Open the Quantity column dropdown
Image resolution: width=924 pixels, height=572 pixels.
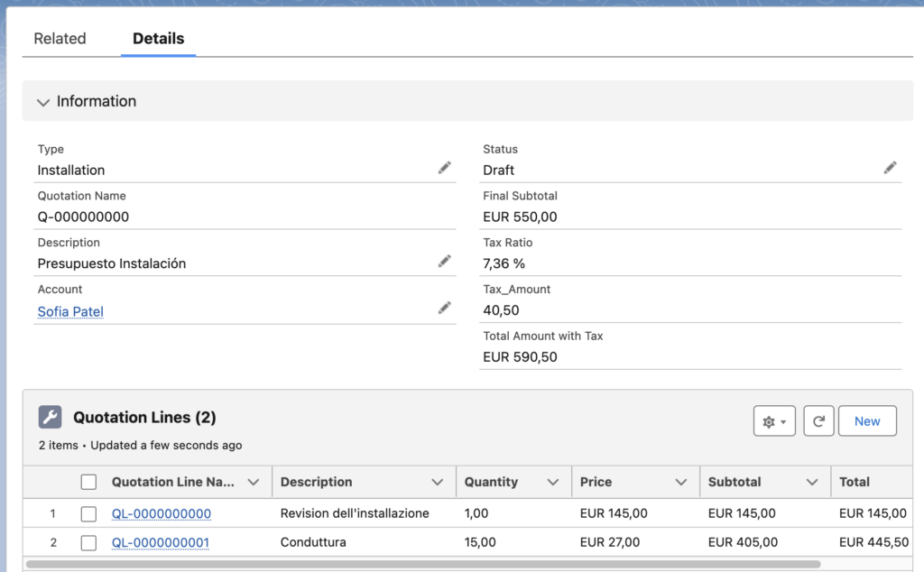[553, 482]
